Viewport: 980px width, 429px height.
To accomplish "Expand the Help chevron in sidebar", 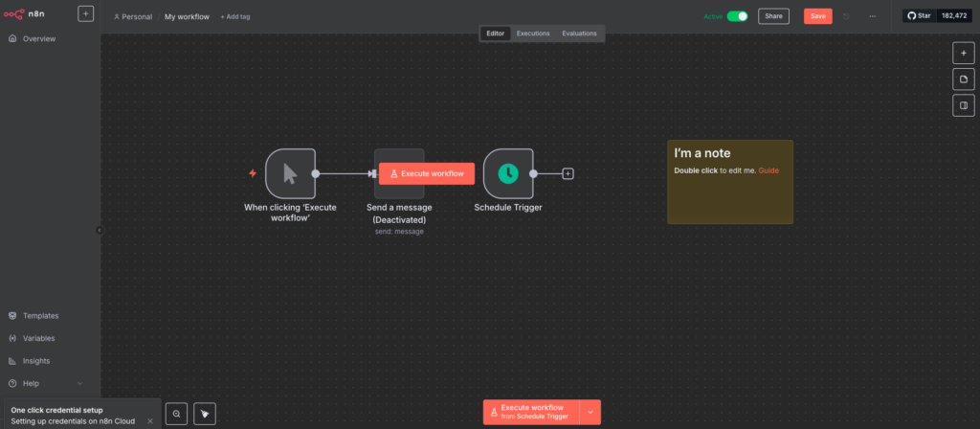I will (80, 383).
